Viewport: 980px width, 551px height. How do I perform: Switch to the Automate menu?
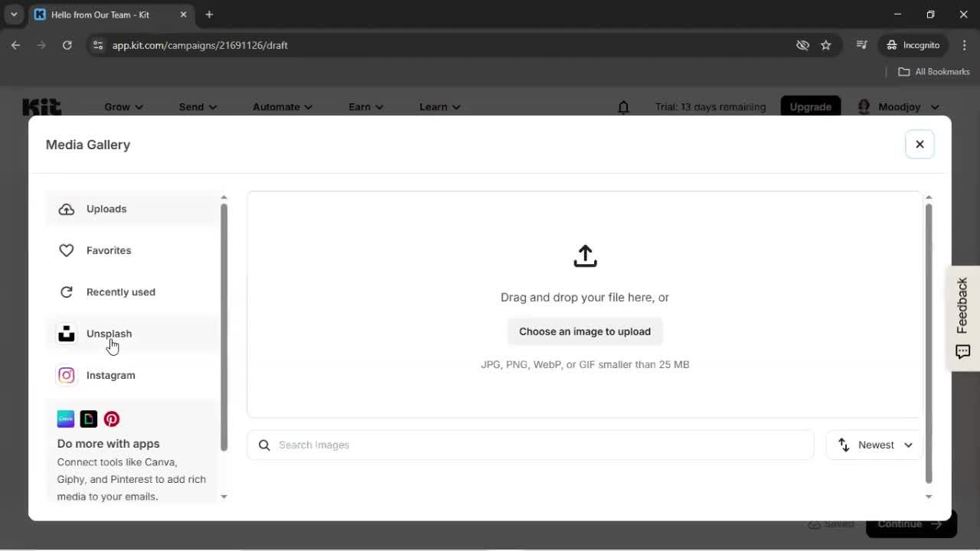pyautogui.click(x=281, y=107)
